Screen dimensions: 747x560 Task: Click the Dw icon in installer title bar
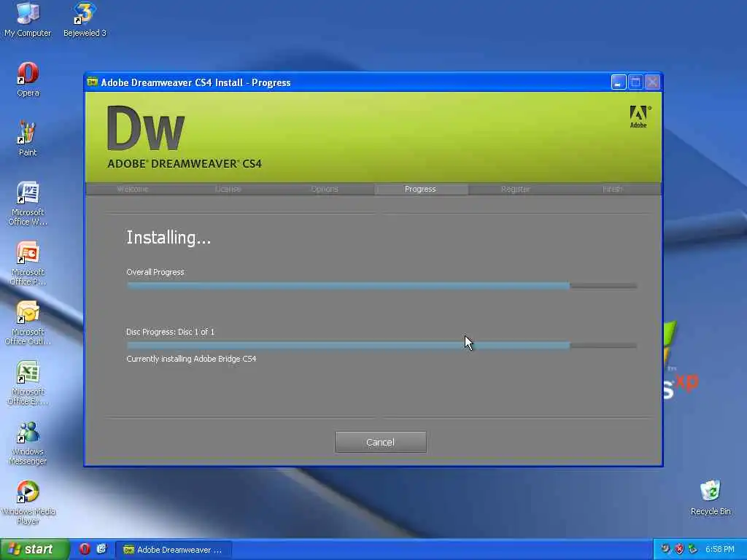pos(93,82)
